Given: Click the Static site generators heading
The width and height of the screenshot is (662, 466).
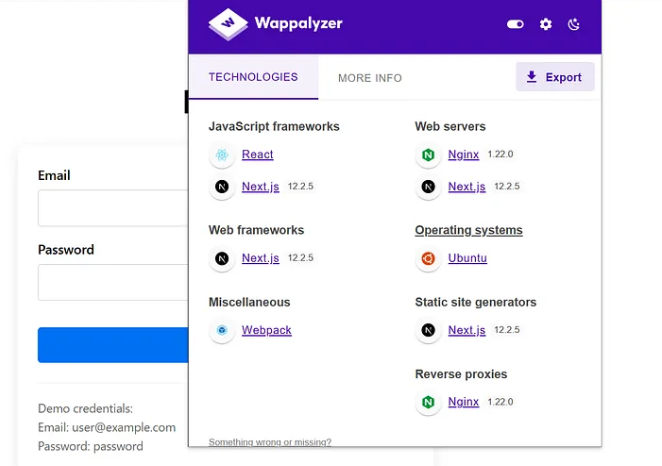Looking at the screenshot, I should click(x=475, y=302).
